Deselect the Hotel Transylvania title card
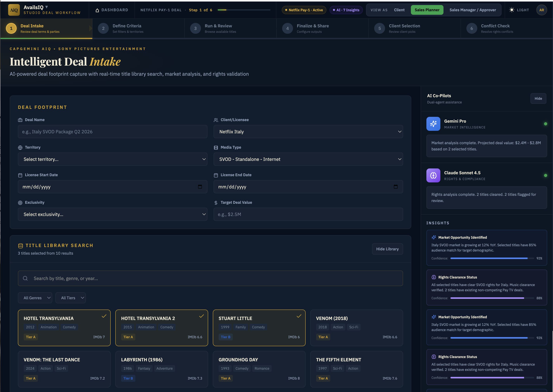553x392 pixels. point(64,328)
